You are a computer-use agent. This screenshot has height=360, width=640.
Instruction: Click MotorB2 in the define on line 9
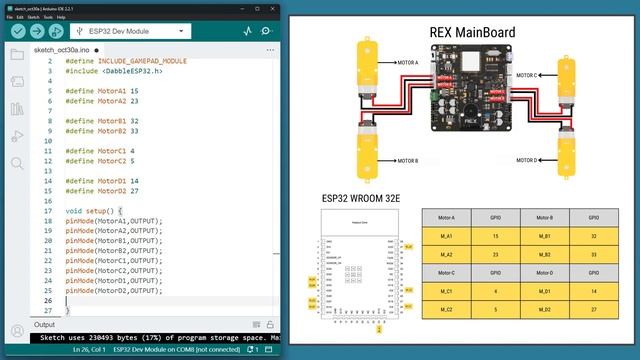click(x=112, y=131)
